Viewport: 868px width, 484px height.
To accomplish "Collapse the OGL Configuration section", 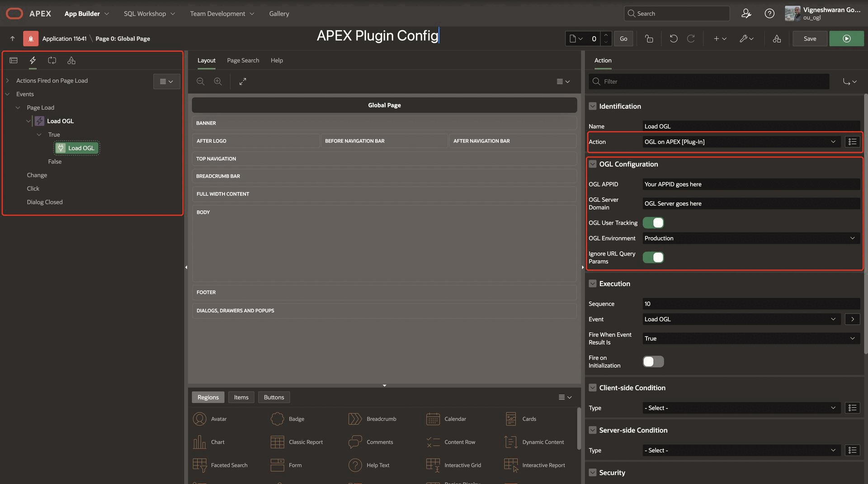I will click(x=592, y=164).
